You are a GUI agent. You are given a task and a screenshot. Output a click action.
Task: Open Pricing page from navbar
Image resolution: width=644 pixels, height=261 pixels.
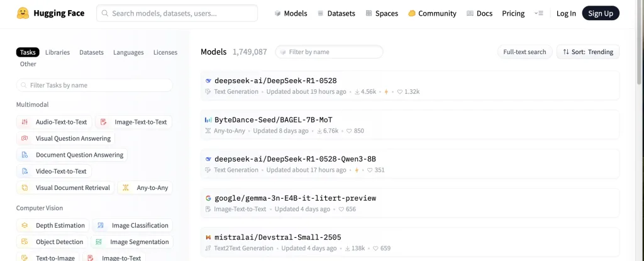[x=513, y=13]
